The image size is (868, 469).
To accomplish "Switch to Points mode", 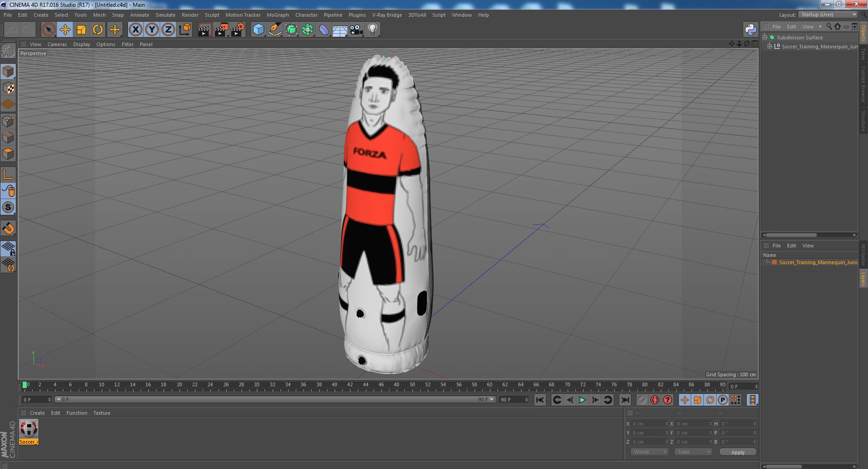I will (8, 121).
